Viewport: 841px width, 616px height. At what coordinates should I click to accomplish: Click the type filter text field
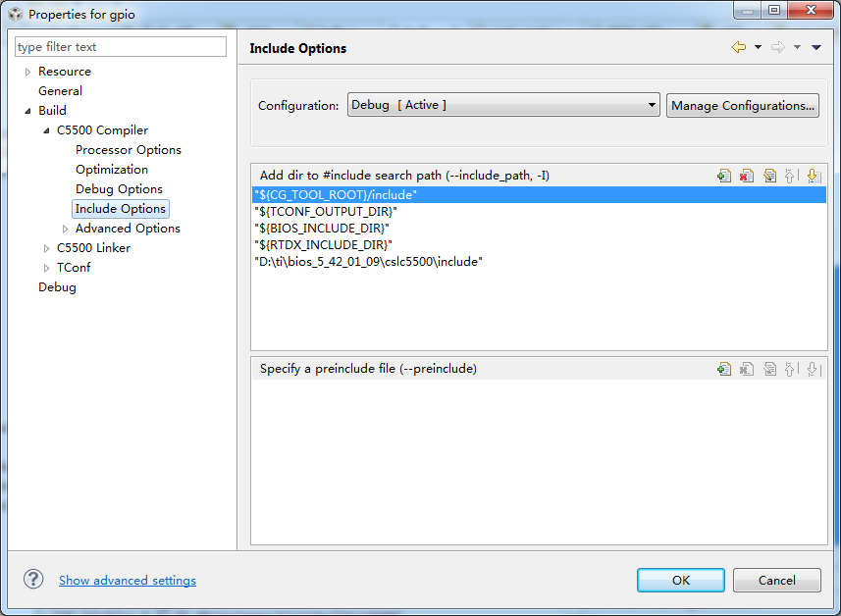(x=121, y=47)
